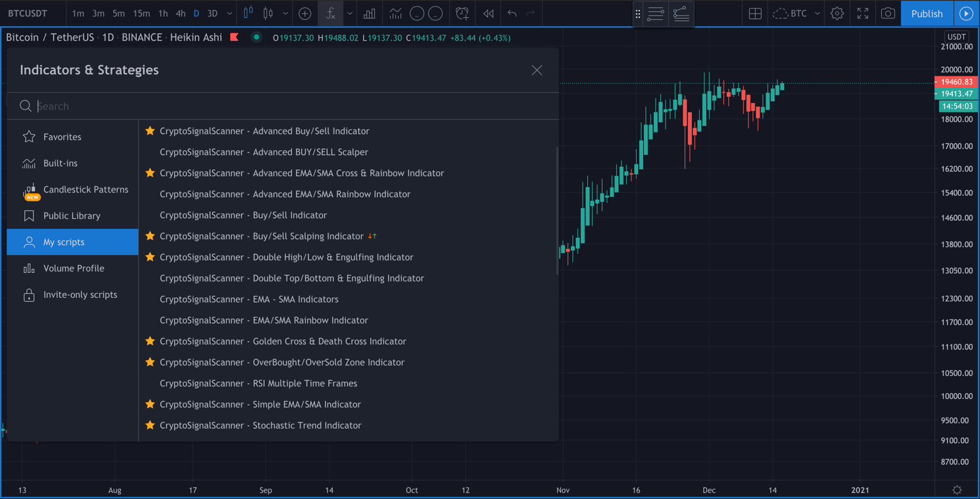Screen dimensions: 980x499
Task: Enter fullscreen mode with the arrows icon
Action: (862, 13)
